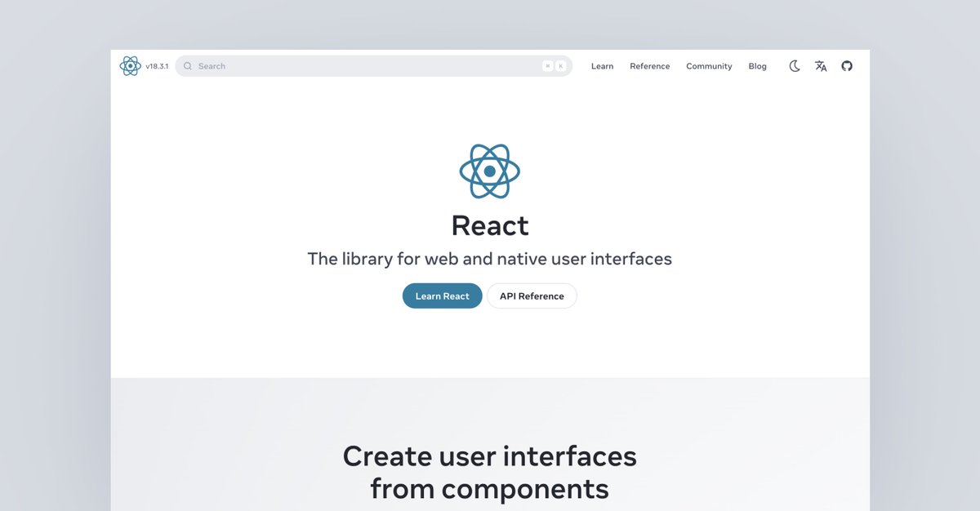Click the large React atom logo
The image size is (980, 511).
490,171
